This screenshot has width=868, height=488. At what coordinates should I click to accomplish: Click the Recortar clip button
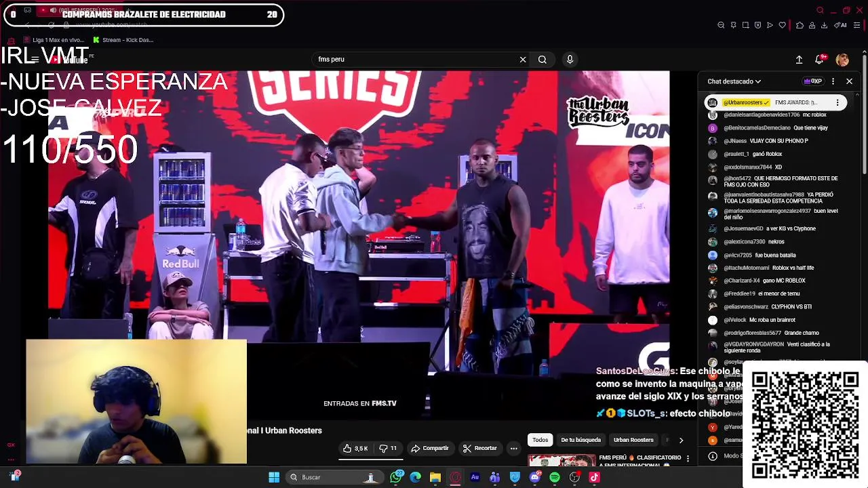pos(480,448)
